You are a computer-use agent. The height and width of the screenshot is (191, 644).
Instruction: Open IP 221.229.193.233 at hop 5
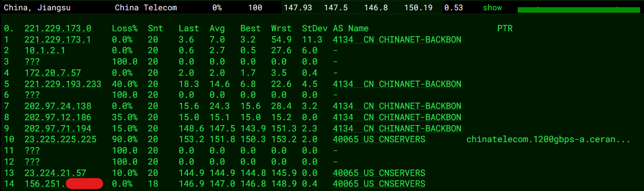pos(63,84)
